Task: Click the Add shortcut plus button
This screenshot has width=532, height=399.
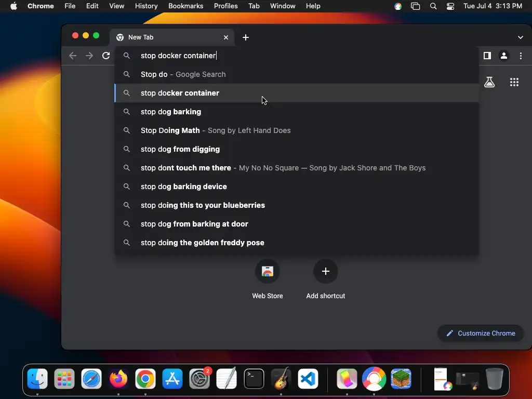Action: tap(325, 271)
